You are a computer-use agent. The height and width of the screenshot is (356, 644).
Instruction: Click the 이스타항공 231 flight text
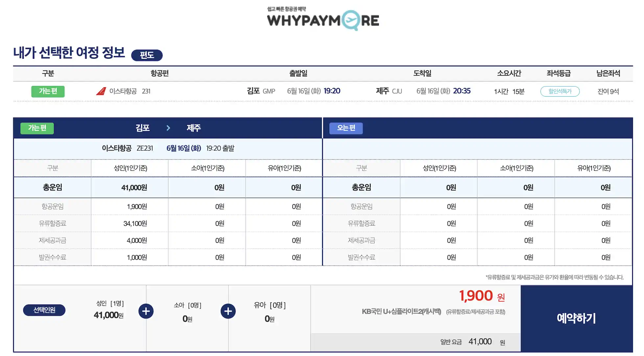click(130, 91)
